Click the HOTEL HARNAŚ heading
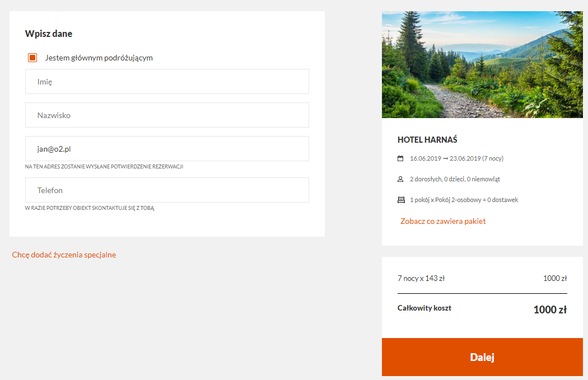 point(427,140)
